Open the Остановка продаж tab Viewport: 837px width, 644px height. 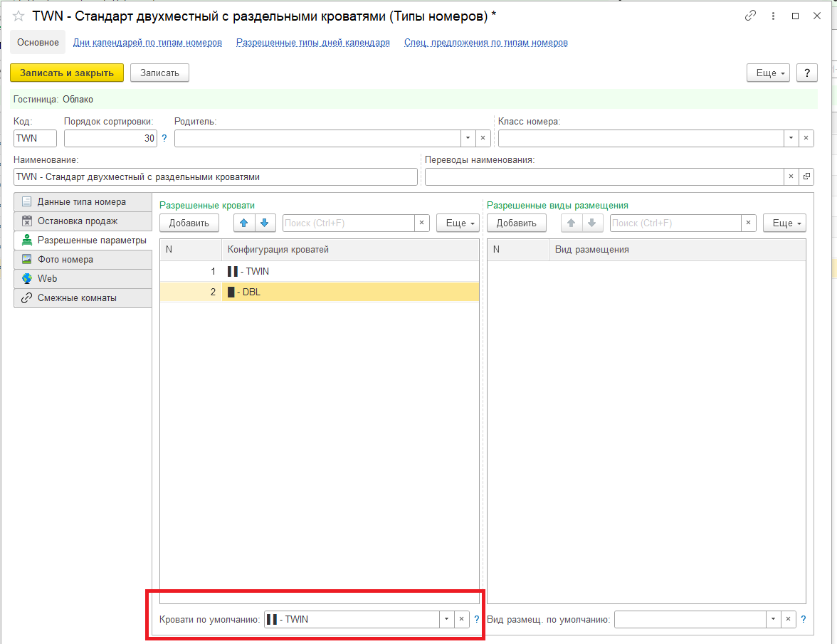coord(77,221)
